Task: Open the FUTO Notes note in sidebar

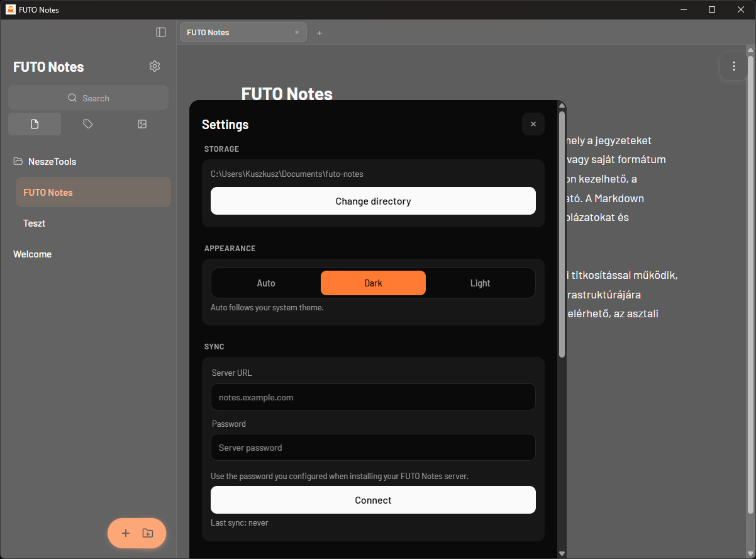Action: click(x=93, y=192)
